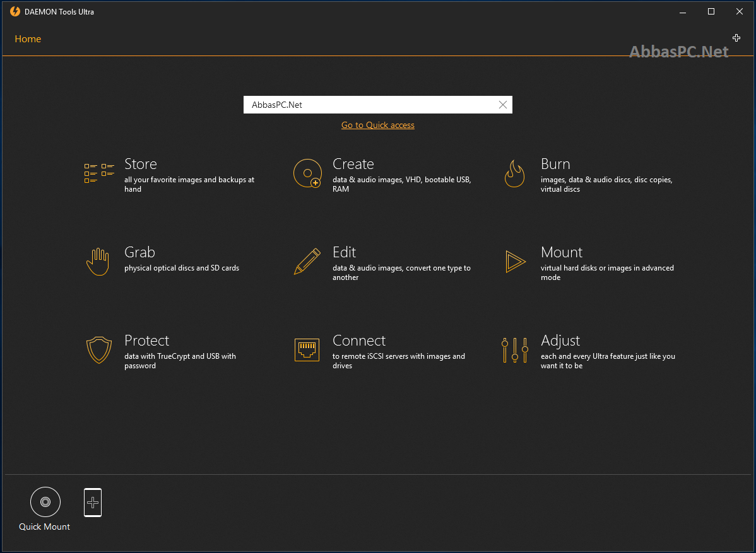Open the Create section heading
Viewport: 756px width, 553px height.
tap(353, 164)
